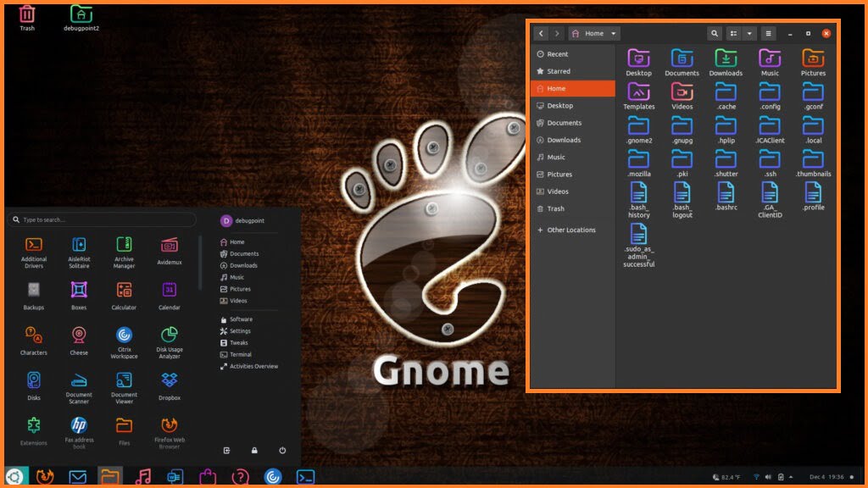
Task: Go back in Files navigation
Action: click(541, 34)
